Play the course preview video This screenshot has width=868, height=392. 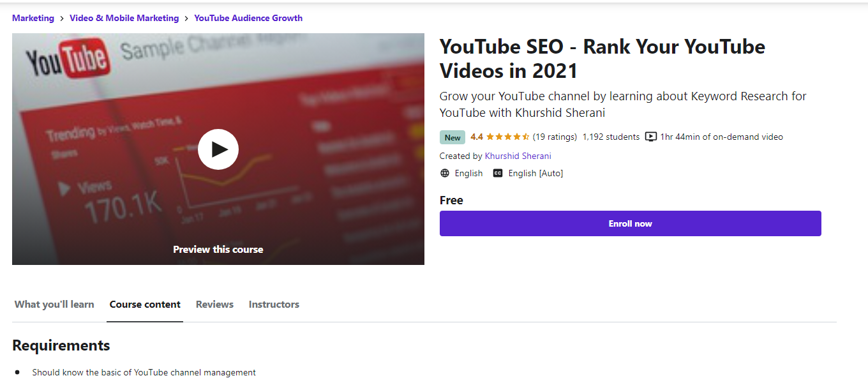(218, 149)
